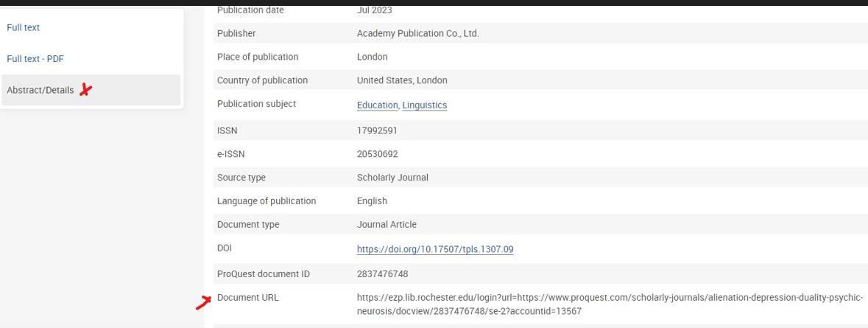Open the Full text view
Screen dimensions: 868x328
[x=24, y=27]
